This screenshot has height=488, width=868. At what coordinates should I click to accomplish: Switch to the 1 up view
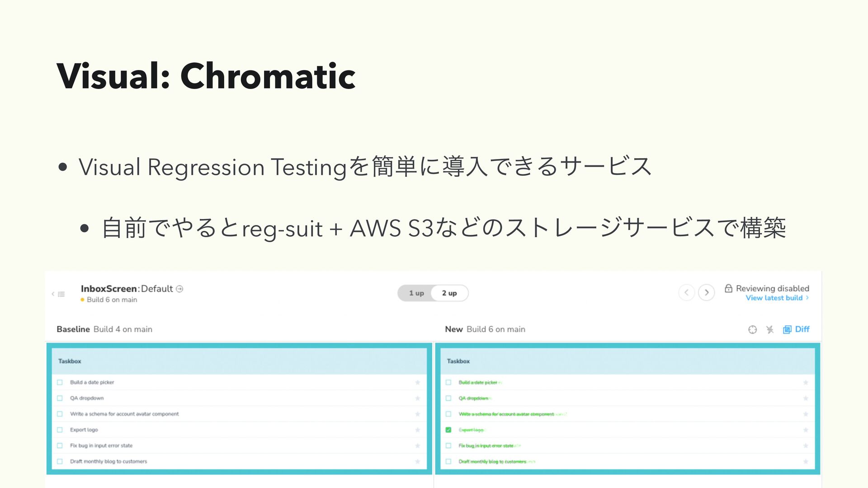pyautogui.click(x=416, y=293)
